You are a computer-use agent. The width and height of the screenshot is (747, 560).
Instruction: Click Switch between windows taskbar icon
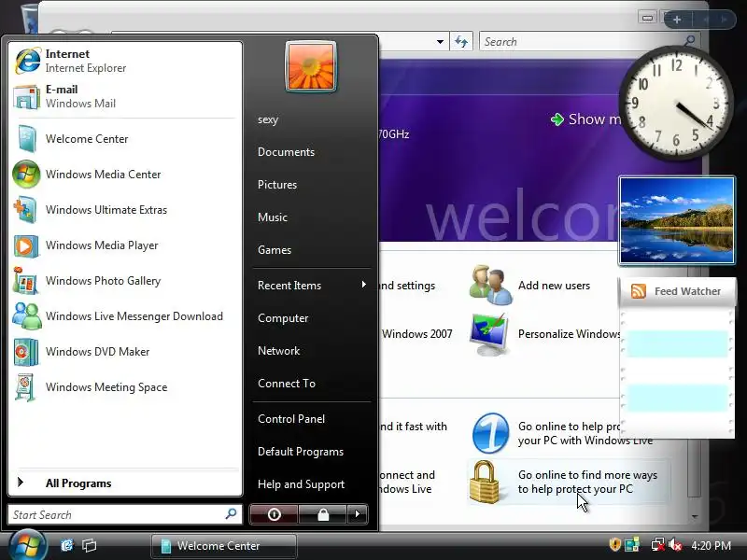89,545
